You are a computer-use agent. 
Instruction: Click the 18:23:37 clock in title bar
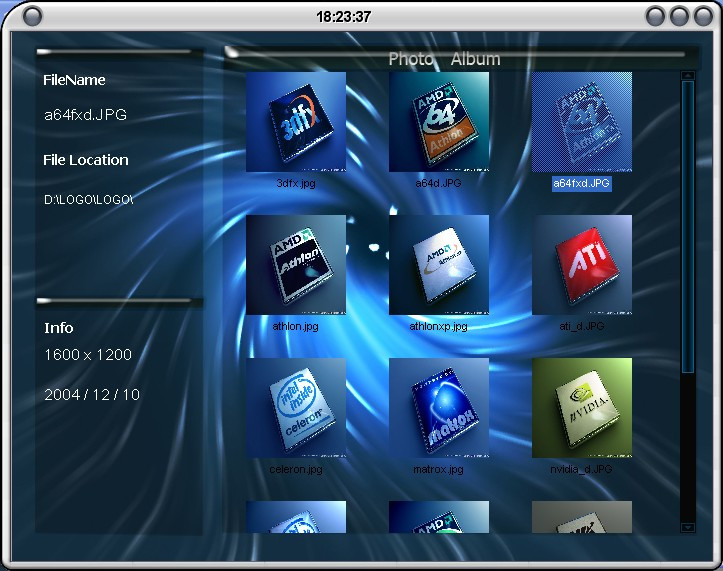click(343, 17)
